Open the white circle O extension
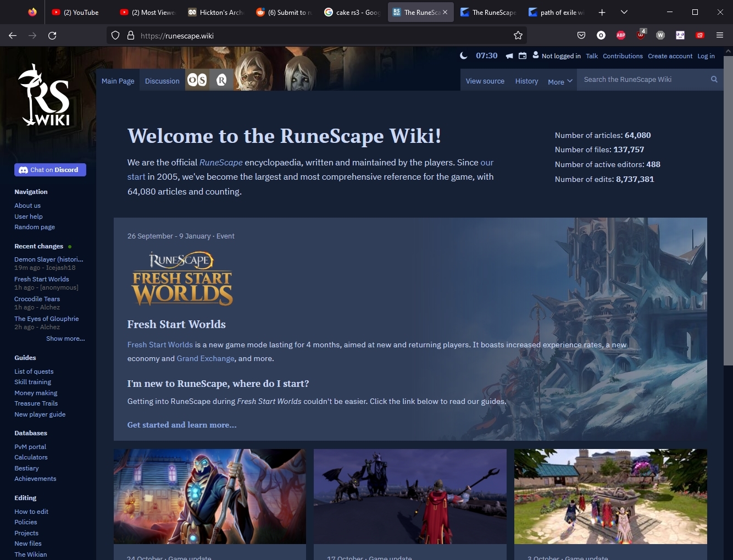The height and width of the screenshot is (560, 733). tap(601, 35)
